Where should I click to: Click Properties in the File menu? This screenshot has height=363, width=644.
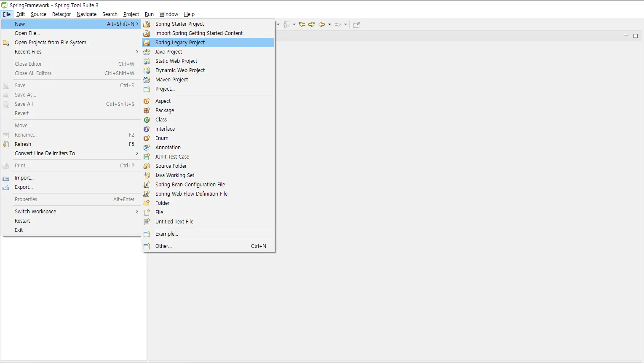[x=71, y=199]
